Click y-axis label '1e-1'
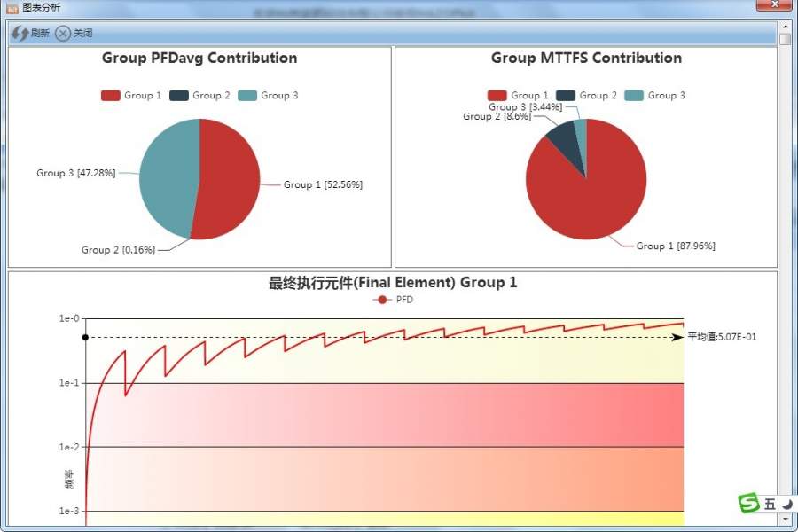This screenshot has width=798, height=532. (69, 383)
